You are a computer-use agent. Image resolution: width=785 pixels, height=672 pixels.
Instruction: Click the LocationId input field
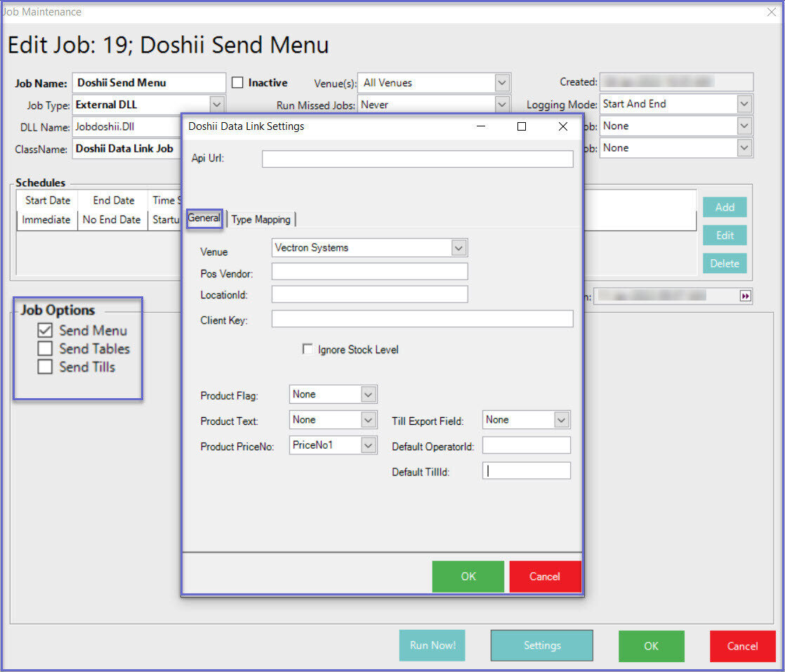(369, 294)
